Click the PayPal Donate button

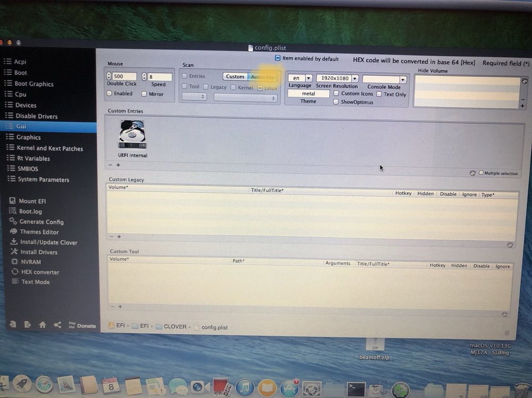point(82,325)
